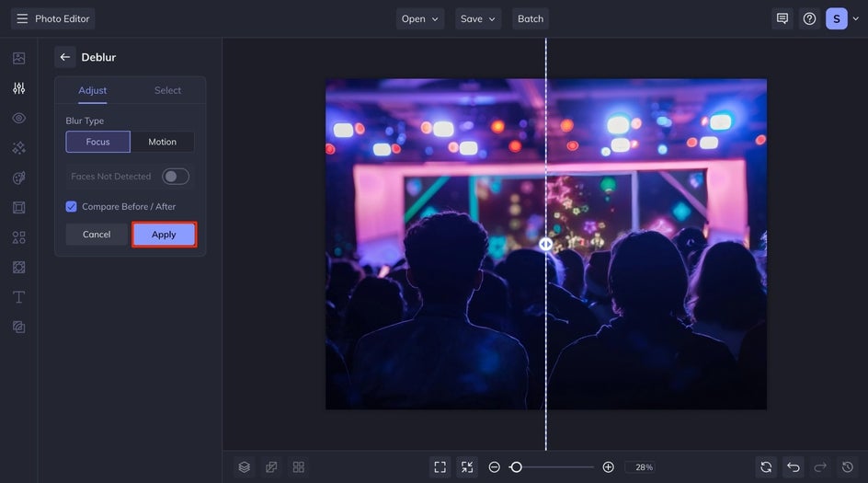
Task: Open the Effects sparkle icon
Action: point(18,148)
